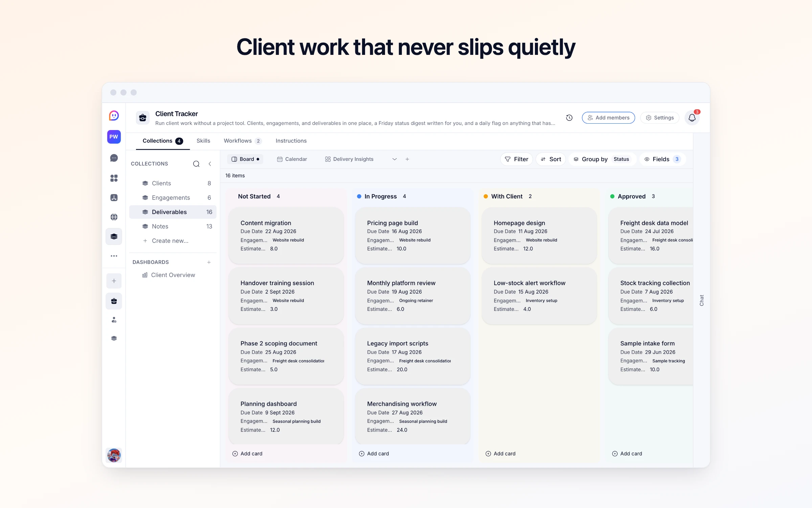Screen dimensions: 812x508
Task: Open the Clients collection
Action: 173,183
